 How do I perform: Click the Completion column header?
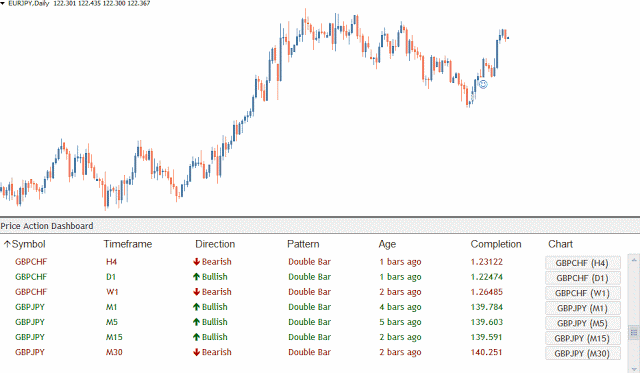click(496, 244)
